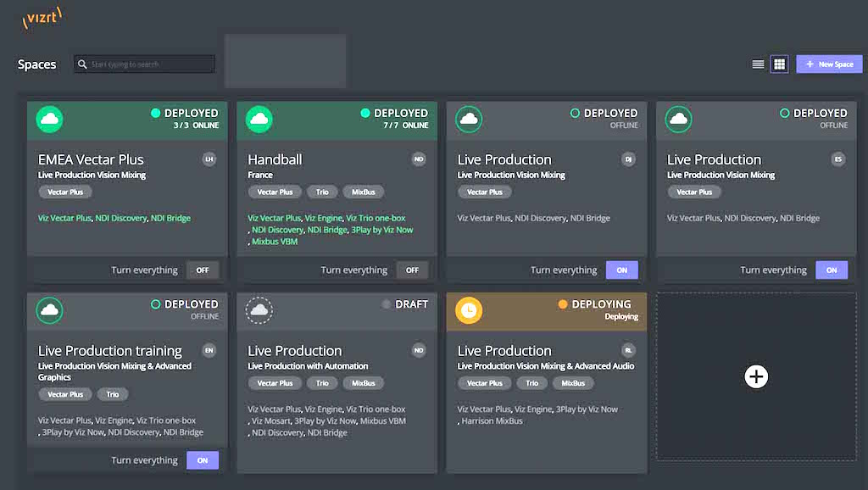868x490 pixels.
Task: Switch to grid view
Action: pos(780,64)
